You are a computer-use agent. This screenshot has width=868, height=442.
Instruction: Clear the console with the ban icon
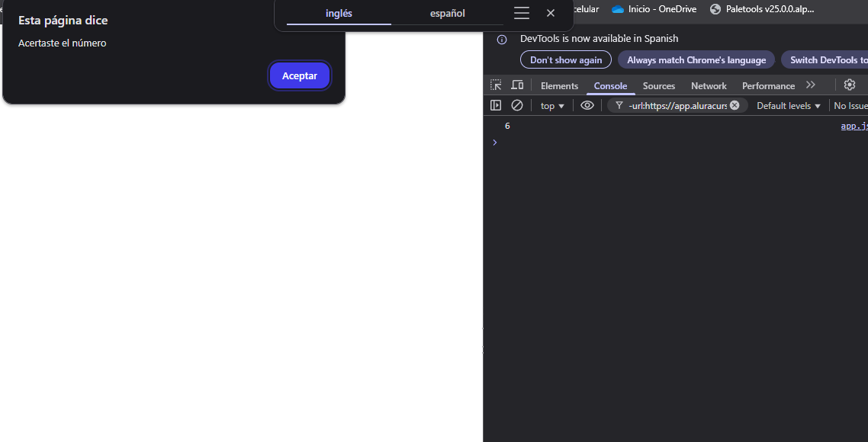click(x=517, y=105)
